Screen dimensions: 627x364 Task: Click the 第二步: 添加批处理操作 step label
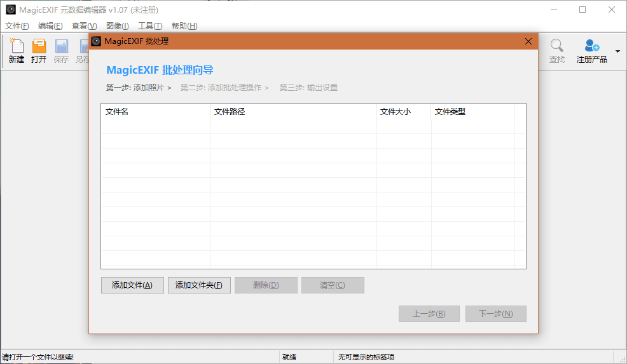pyautogui.click(x=221, y=88)
